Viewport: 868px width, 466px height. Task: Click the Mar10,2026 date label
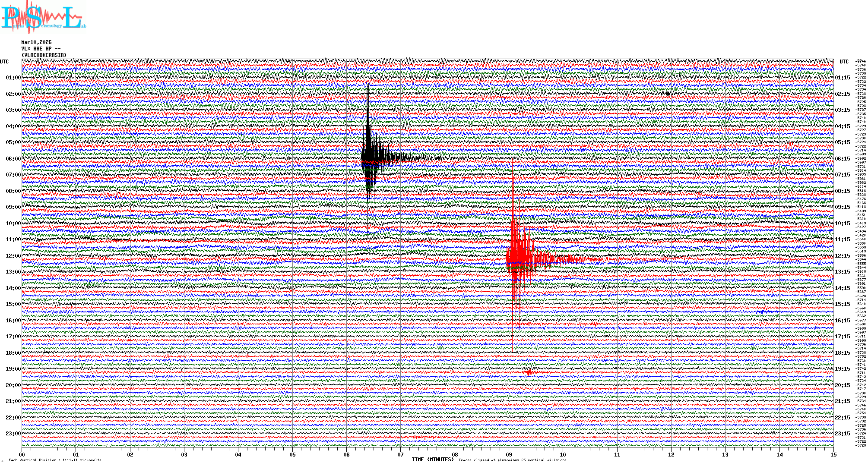click(36, 42)
